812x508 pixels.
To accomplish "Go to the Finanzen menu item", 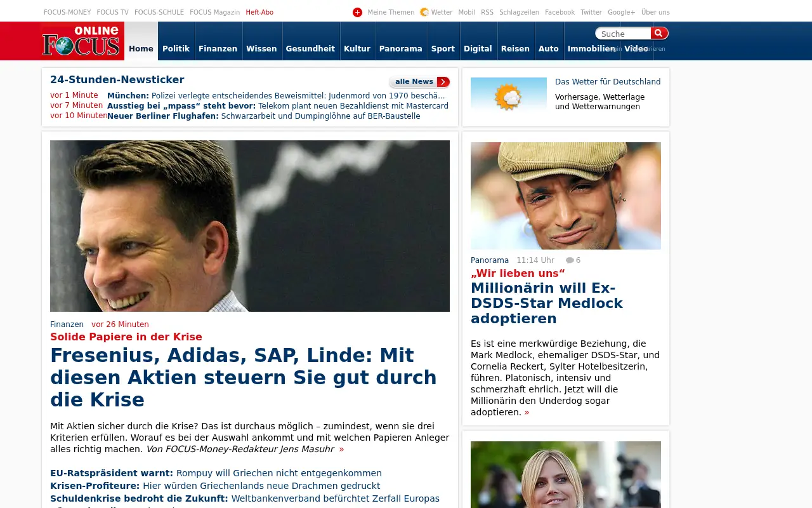I will [x=218, y=49].
